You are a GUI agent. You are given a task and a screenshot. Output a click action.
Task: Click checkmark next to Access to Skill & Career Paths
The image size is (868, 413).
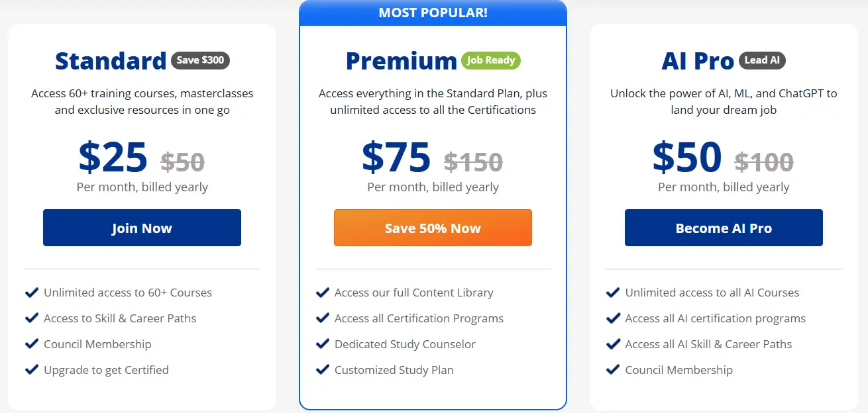tap(31, 318)
